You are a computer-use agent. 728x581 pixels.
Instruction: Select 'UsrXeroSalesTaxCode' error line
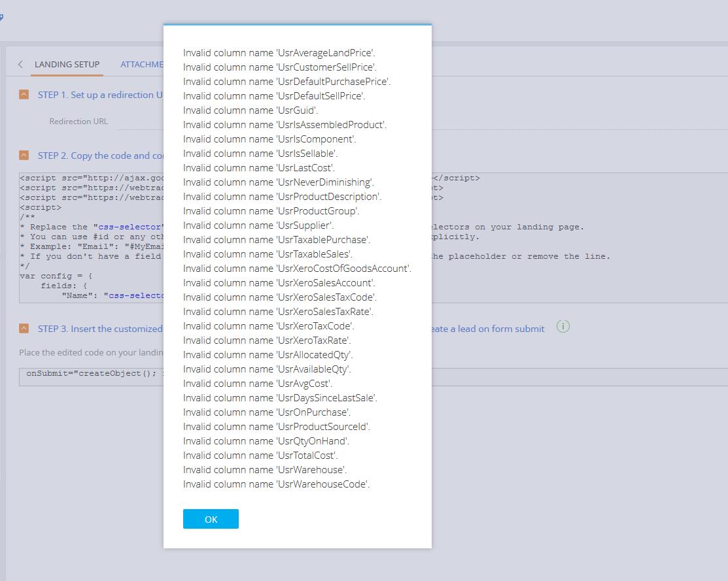coord(280,297)
